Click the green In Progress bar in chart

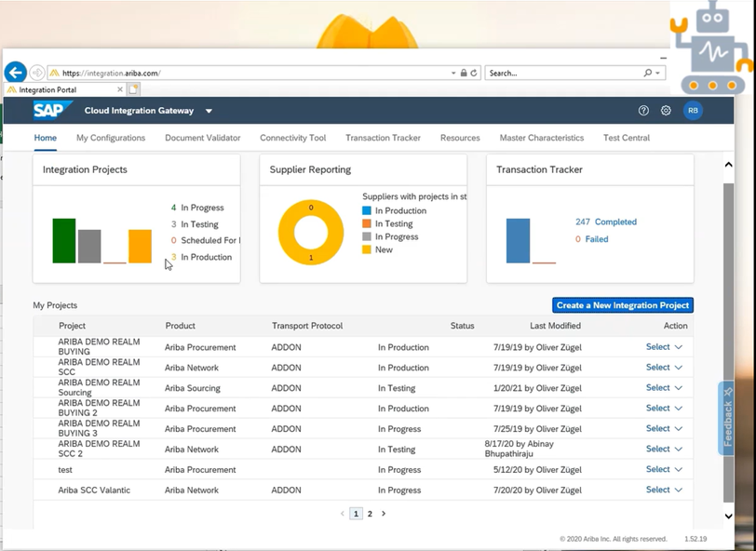click(63, 241)
